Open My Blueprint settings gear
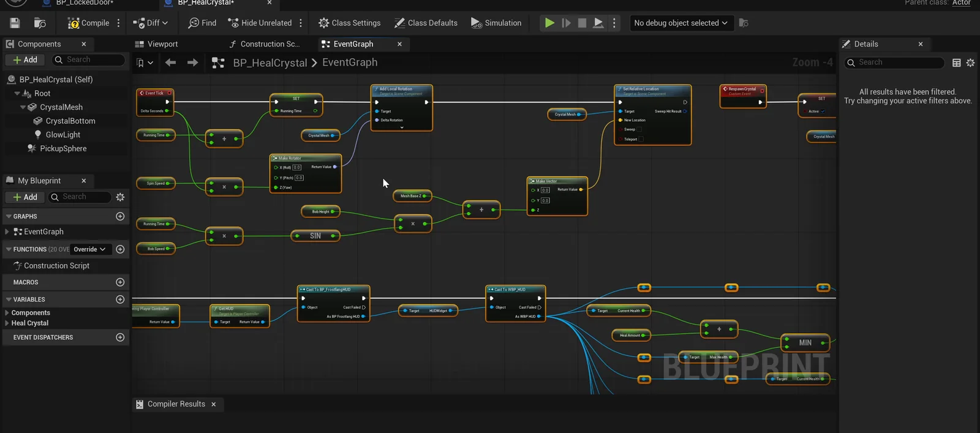980x433 pixels. pos(120,197)
